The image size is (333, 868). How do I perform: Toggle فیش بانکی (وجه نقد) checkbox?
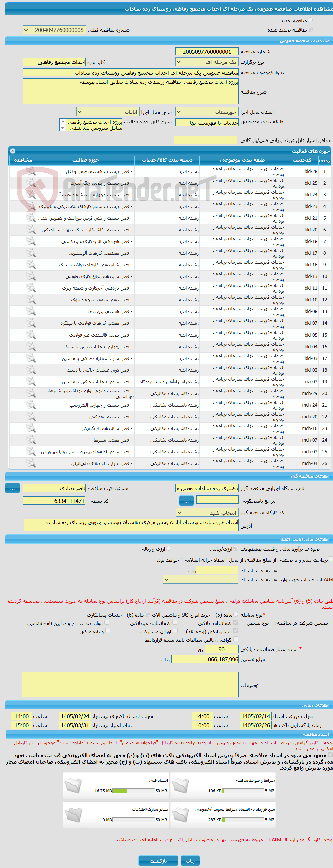click(236, 630)
